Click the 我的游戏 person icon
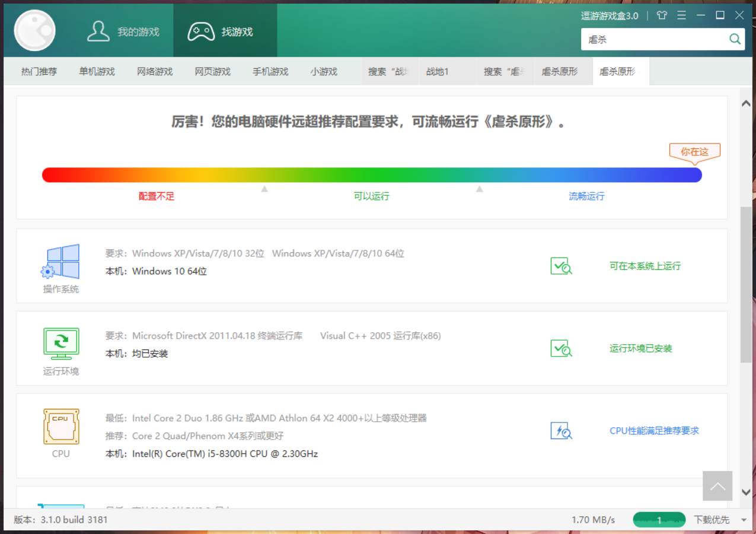This screenshot has width=756, height=534. (98, 31)
